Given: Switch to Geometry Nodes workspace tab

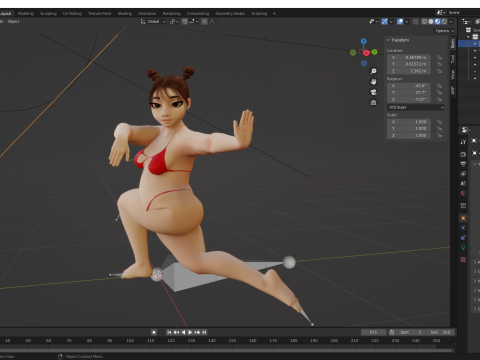Looking at the screenshot, I should pyautogui.click(x=230, y=14).
